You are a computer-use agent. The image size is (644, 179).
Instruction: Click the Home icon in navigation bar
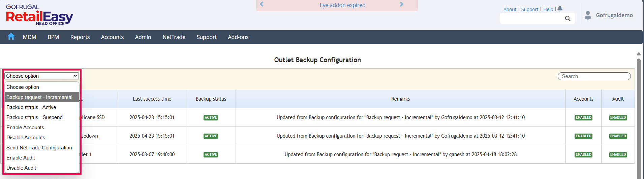(11, 37)
